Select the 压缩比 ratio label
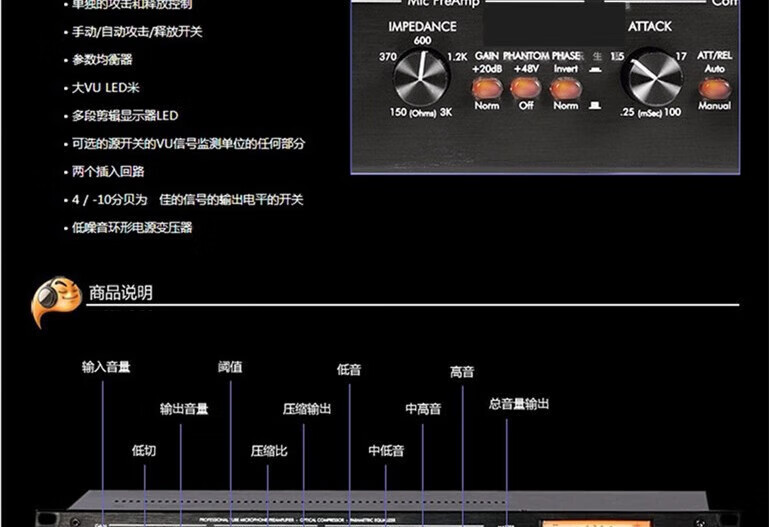This screenshot has height=527, width=769. (x=269, y=451)
